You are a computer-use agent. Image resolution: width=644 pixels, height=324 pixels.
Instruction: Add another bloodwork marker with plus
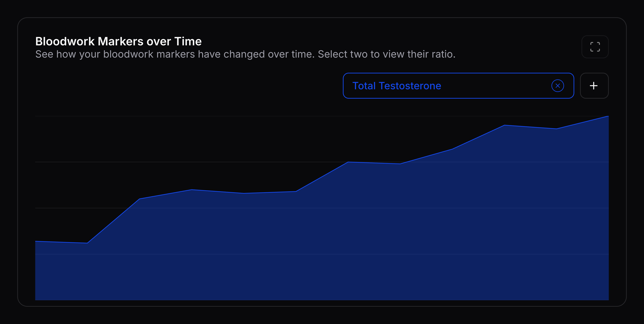pos(594,86)
